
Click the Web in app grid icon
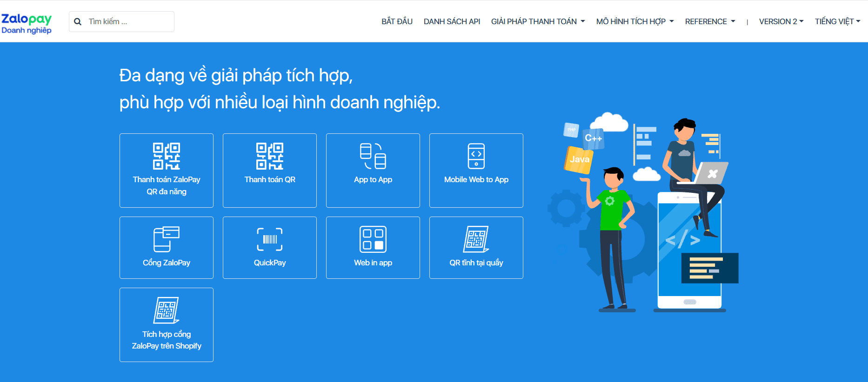[x=373, y=239]
